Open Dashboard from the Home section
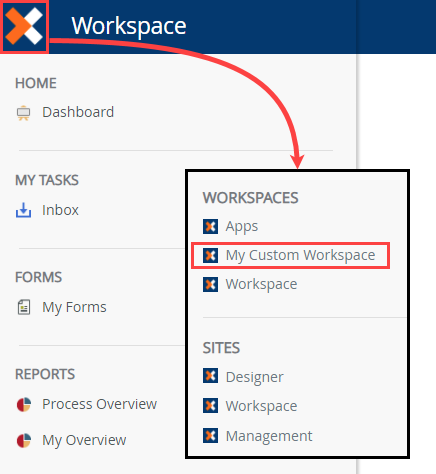 click(78, 112)
